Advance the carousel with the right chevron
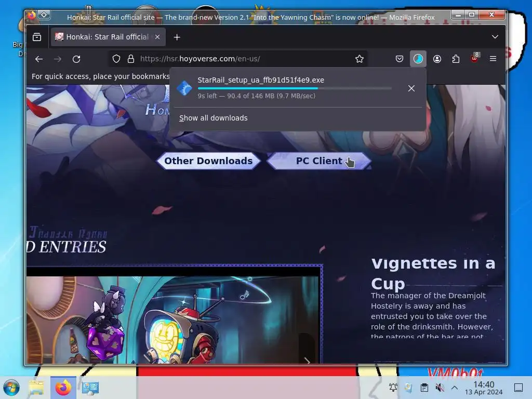The width and height of the screenshot is (532, 399). pos(307,361)
